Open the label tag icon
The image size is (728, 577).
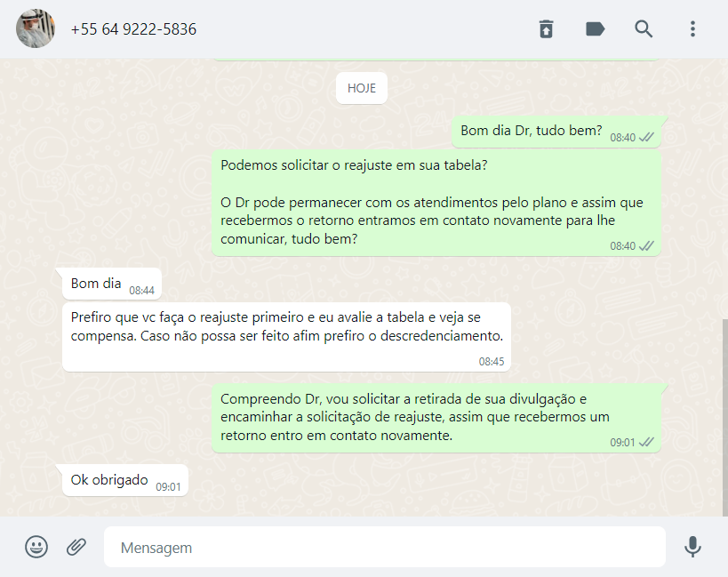[595, 28]
